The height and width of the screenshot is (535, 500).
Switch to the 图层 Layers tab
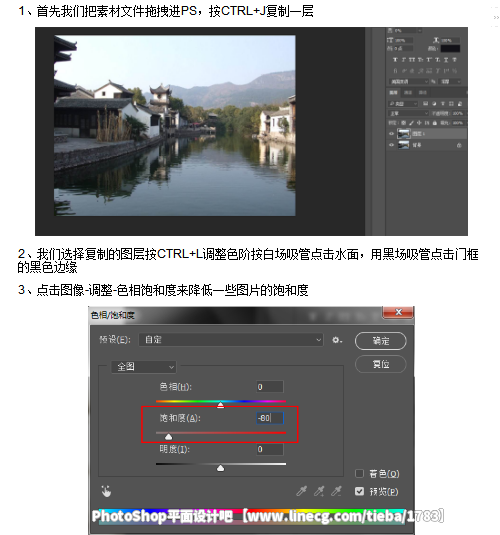coord(394,93)
